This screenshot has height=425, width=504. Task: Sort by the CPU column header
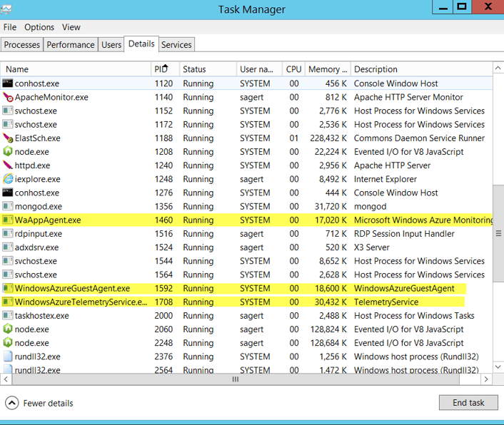pyautogui.click(x=293, y=69)
